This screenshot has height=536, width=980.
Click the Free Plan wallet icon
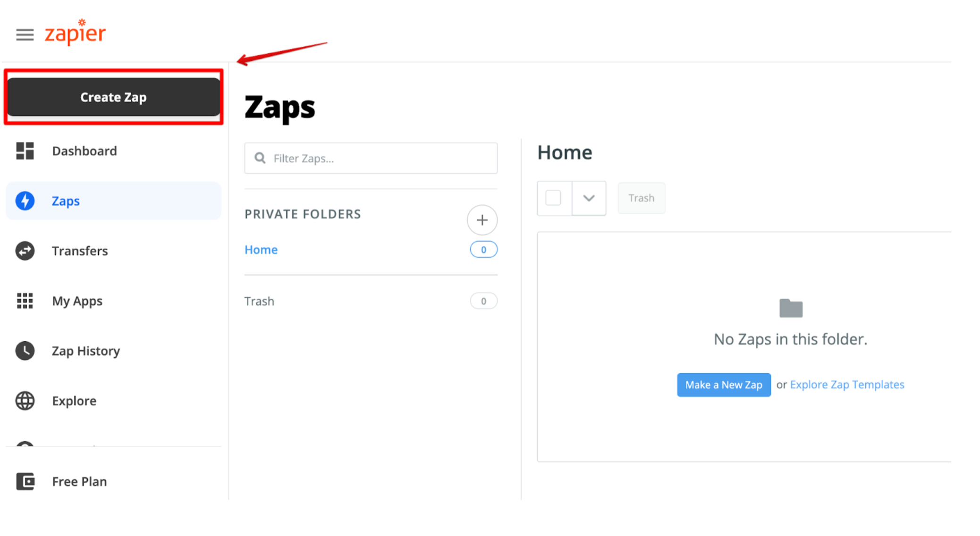(x=25, y=482)
